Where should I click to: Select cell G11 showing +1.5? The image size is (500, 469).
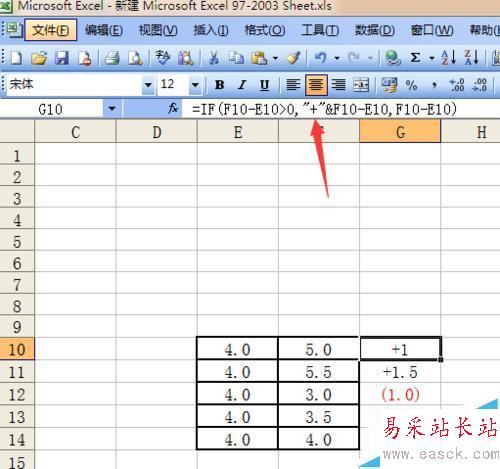pyautogui.click(x=400, y=372)
